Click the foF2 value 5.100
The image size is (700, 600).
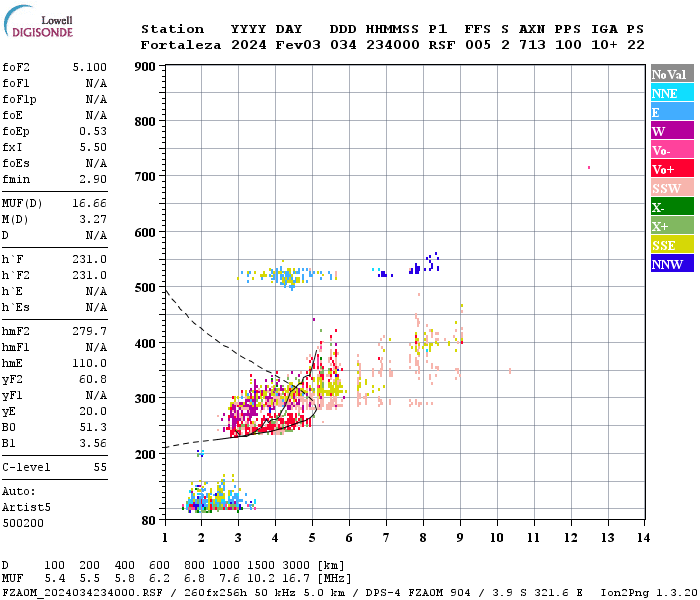click(90, 67)
